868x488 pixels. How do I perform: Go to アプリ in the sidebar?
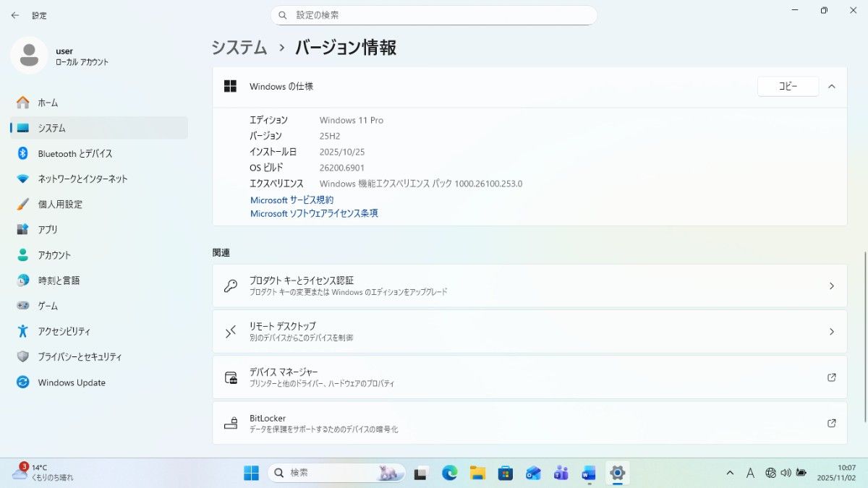pos(48,229)
